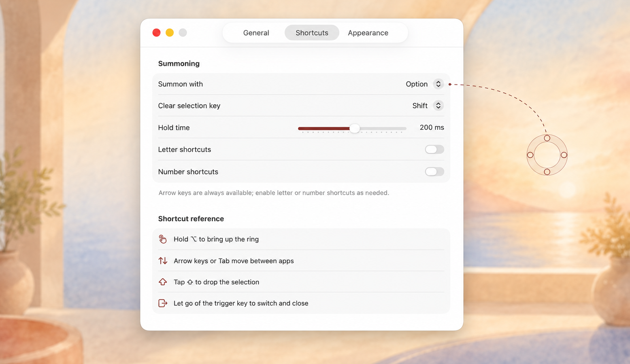Image resolution: width=630 pixels, height=364 pixels.
Task: Click the Shortcut reference heading
Action: 191,219
